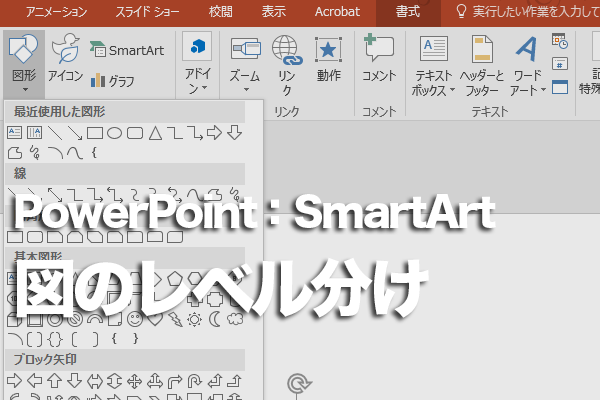Select the smiley face shape

(x=135, y=319)
